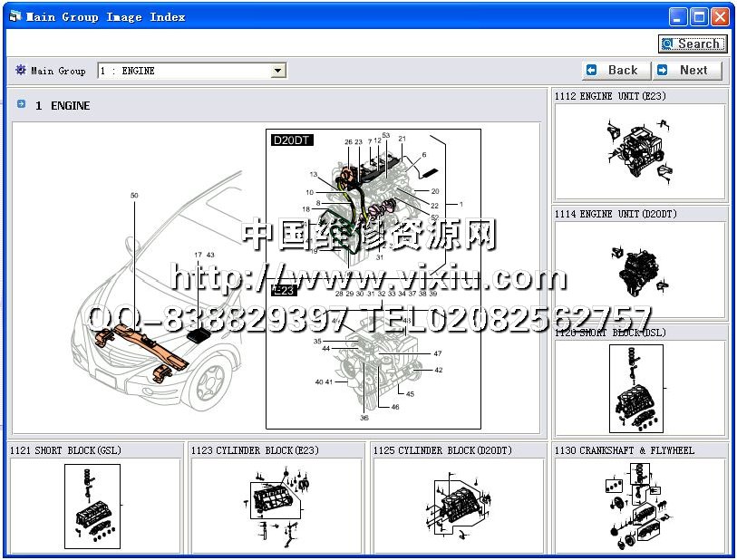Click the right arrow icon on Next
The image size is (737, 560).
663,70
